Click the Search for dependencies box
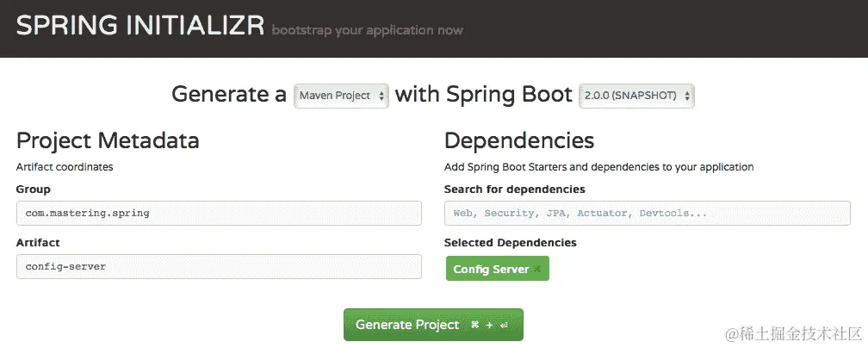The height and width of the screenshot is (348, 868). 647,213
